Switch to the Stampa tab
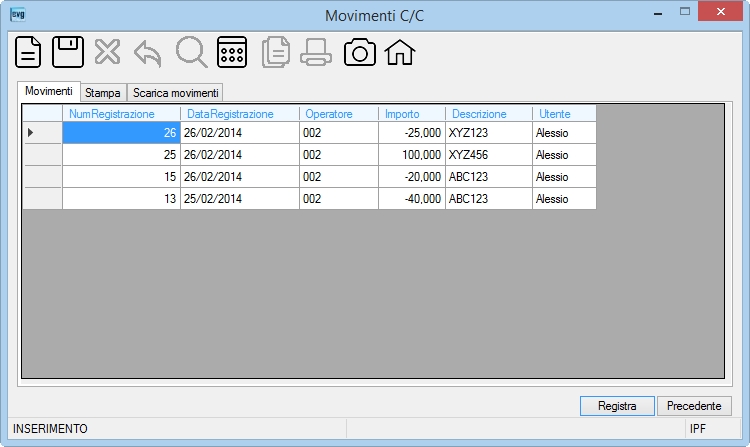 103,92
